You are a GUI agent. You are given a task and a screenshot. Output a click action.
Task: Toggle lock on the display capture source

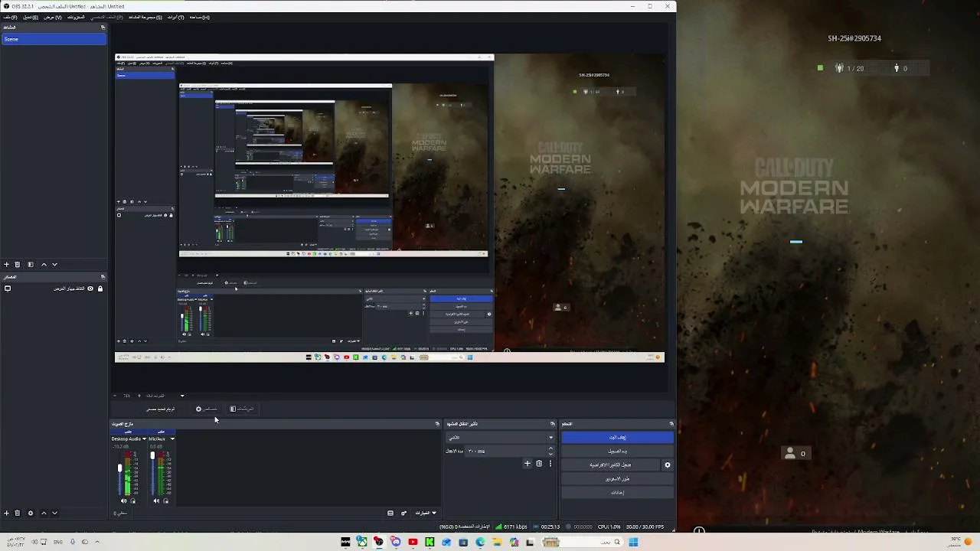pyautogui.click(x=100, y=289)
